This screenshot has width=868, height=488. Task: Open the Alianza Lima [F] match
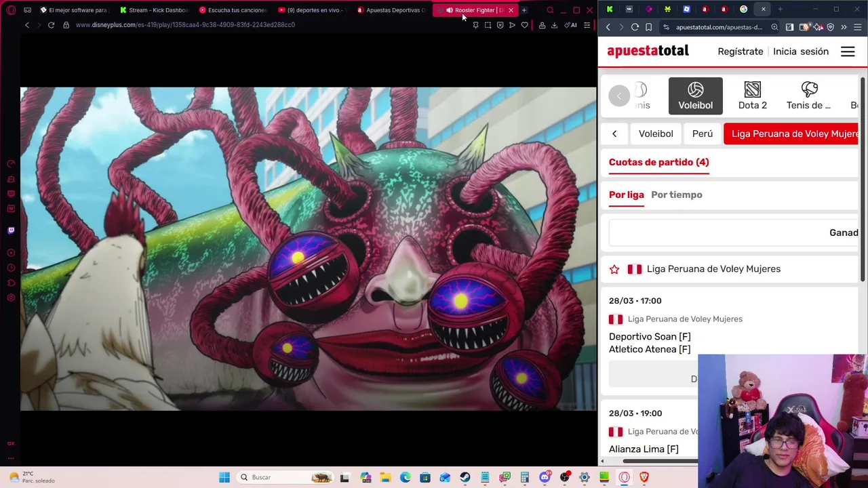tap(644, 449)
